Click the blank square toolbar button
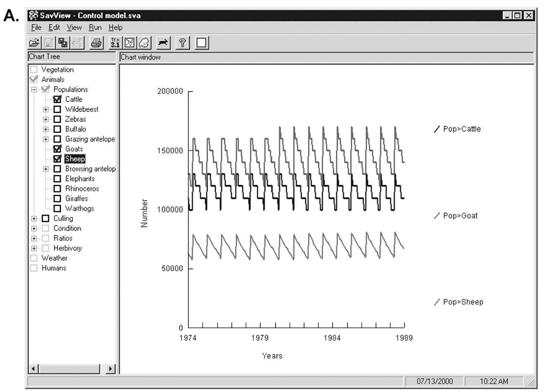 click(202, 43)
